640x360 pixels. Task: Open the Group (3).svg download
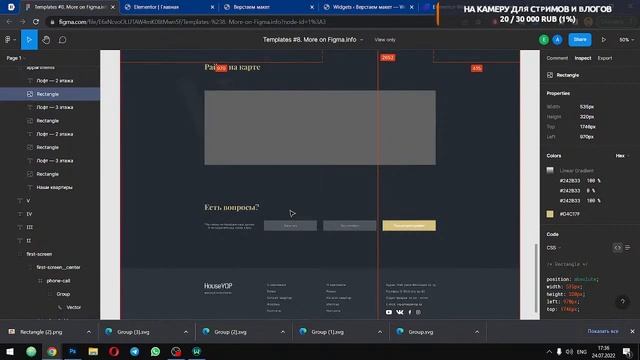[133, 332]
